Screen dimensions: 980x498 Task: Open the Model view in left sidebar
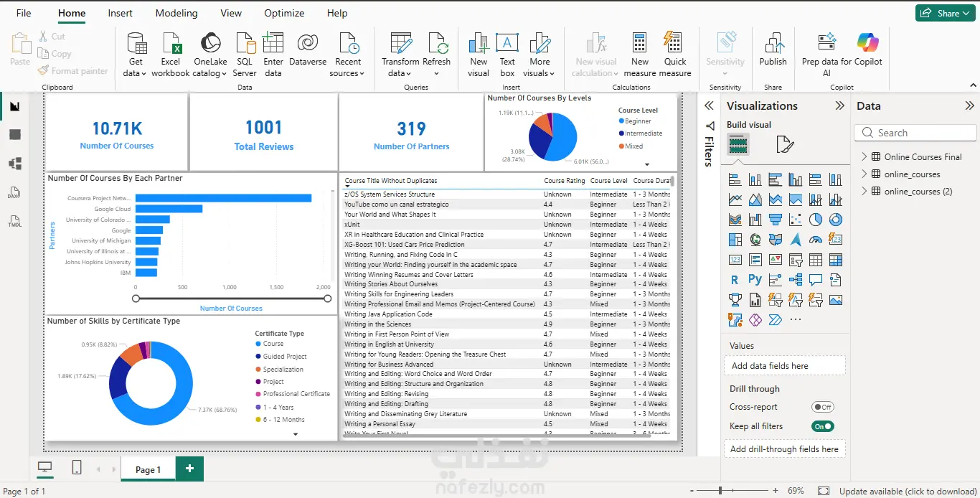pos(15,164)
